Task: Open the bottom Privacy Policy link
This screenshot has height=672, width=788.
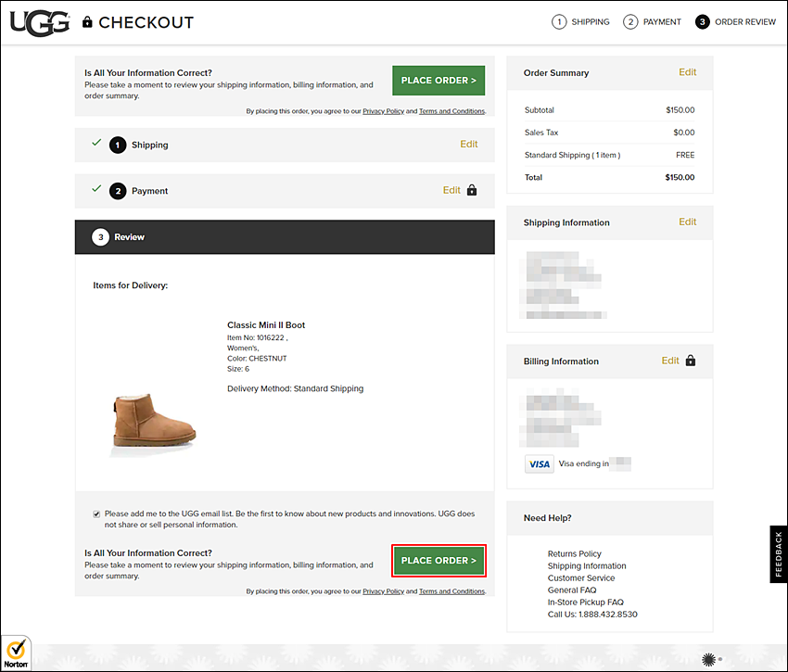Action: (383, 591)
